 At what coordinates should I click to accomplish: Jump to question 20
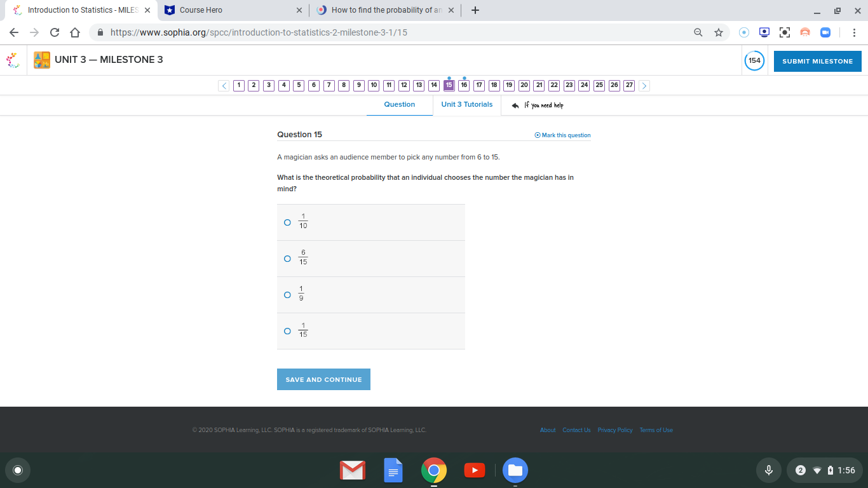point(524,85)
